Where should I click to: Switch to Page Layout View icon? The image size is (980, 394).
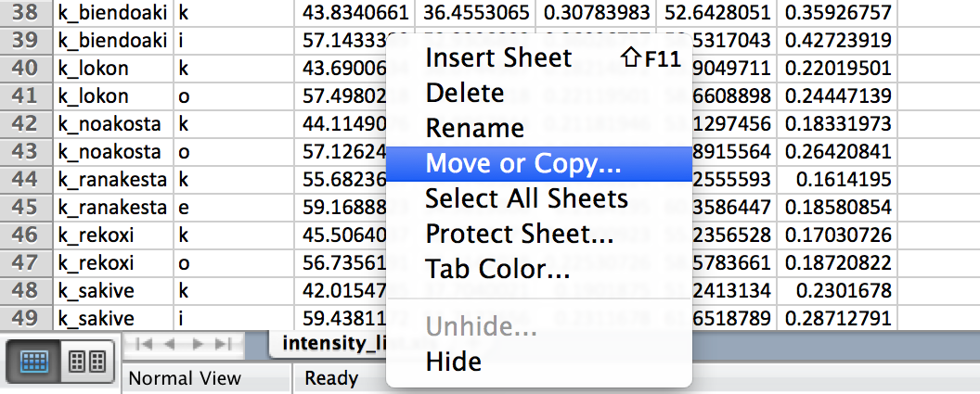(88, 362)
